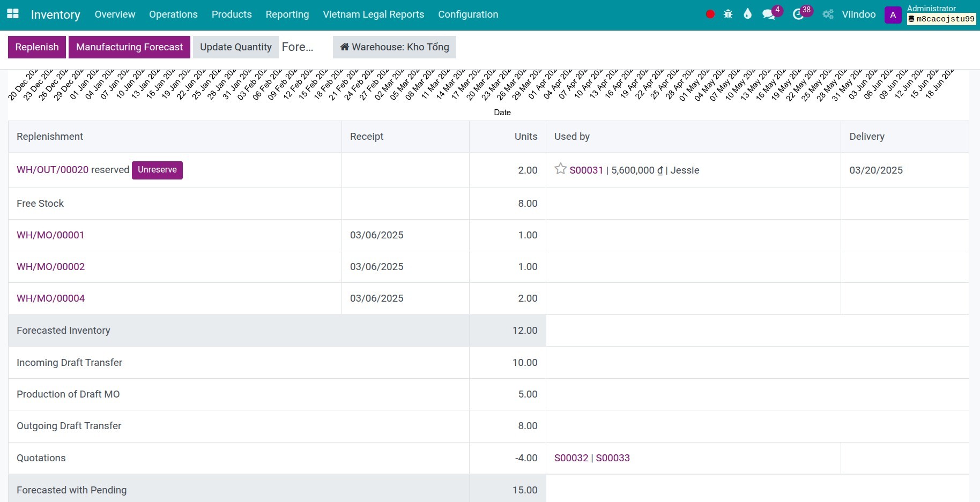The width and height of the screenshot is (980, 502).
Task: Click the gears settings icon near Viindoo
Action: click(828, 14)
